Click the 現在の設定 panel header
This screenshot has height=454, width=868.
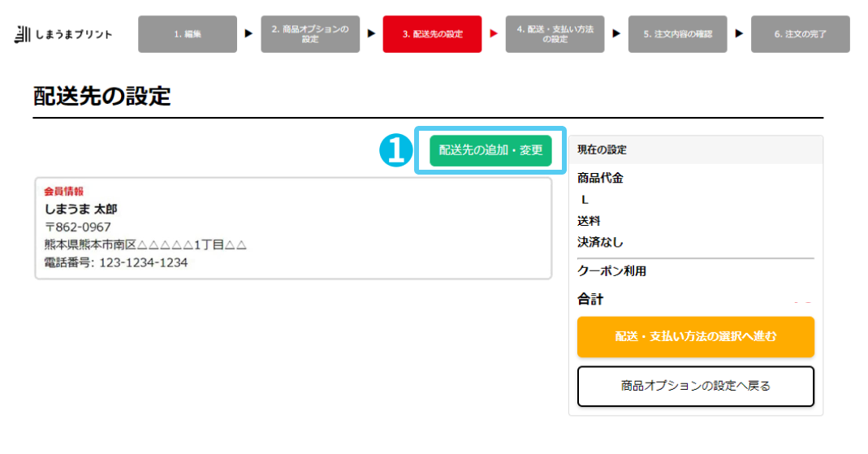point(696,150)
